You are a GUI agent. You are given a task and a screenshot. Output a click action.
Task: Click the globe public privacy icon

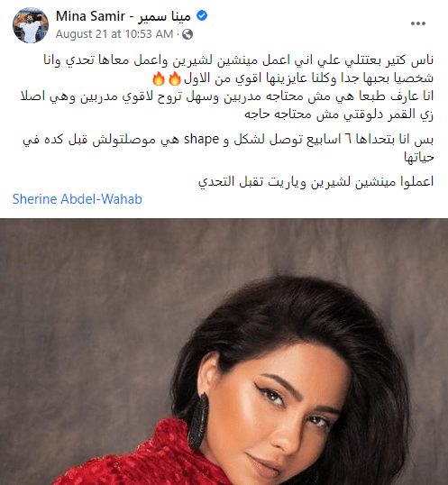(187, 34)
